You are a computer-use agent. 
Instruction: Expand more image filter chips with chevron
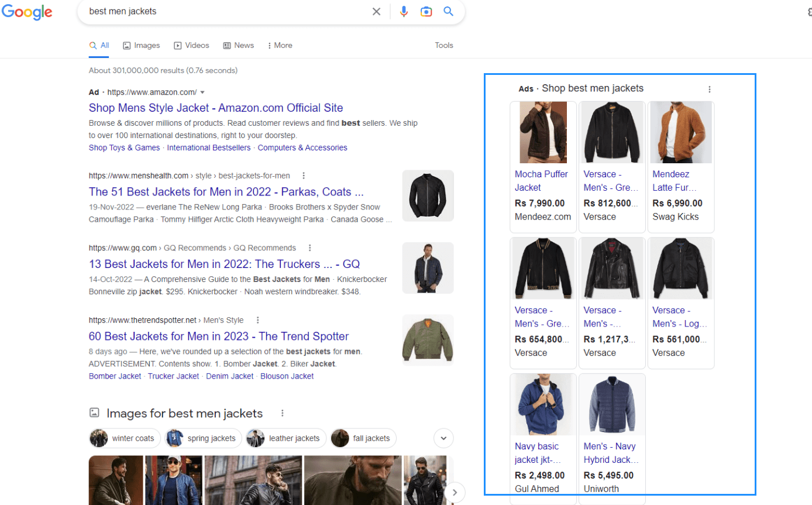pos(443,438)
